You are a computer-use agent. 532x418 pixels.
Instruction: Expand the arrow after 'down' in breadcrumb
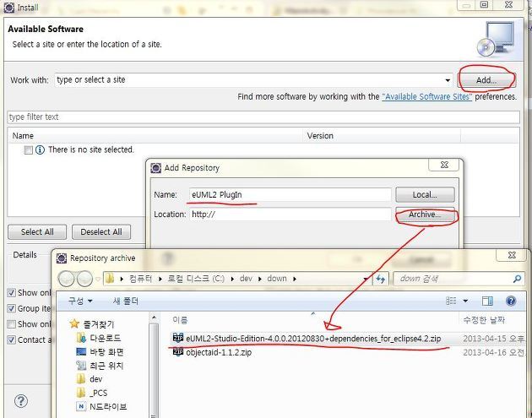[x=295, y=279]
